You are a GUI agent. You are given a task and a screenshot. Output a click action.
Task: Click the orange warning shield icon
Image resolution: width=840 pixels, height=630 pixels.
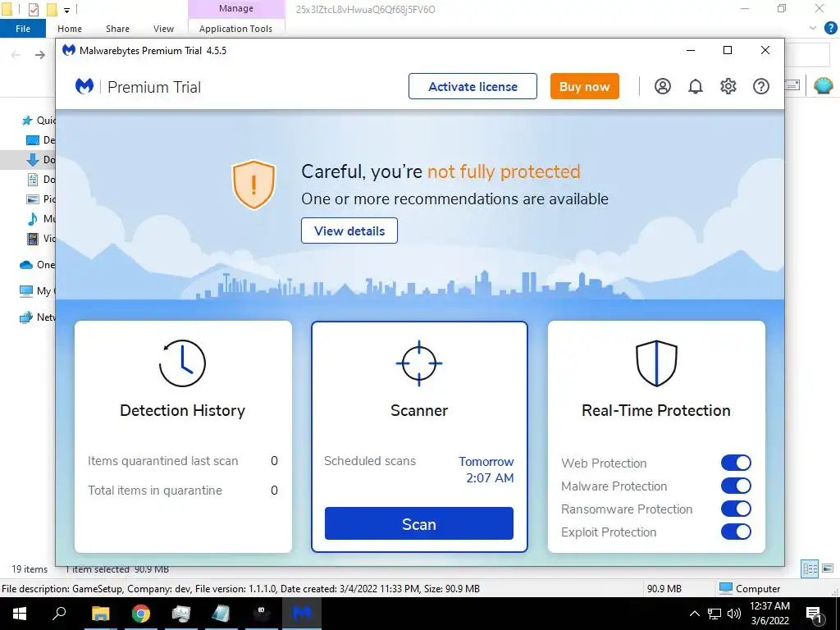(253, 185)
